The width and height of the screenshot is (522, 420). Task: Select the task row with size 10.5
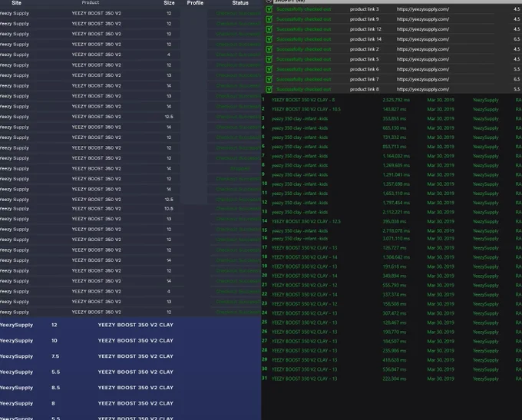(x=130, y=209)
